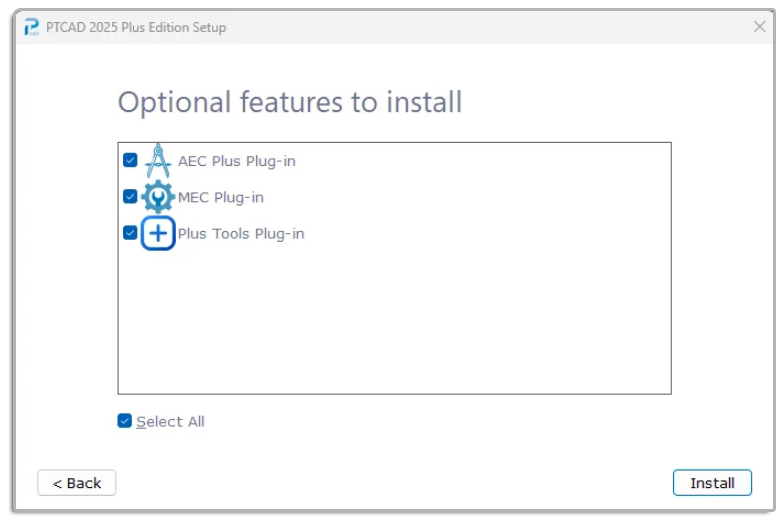
Task: Uncheck the AEC Plus Plug-in checkbox
Action: point(130,160)
